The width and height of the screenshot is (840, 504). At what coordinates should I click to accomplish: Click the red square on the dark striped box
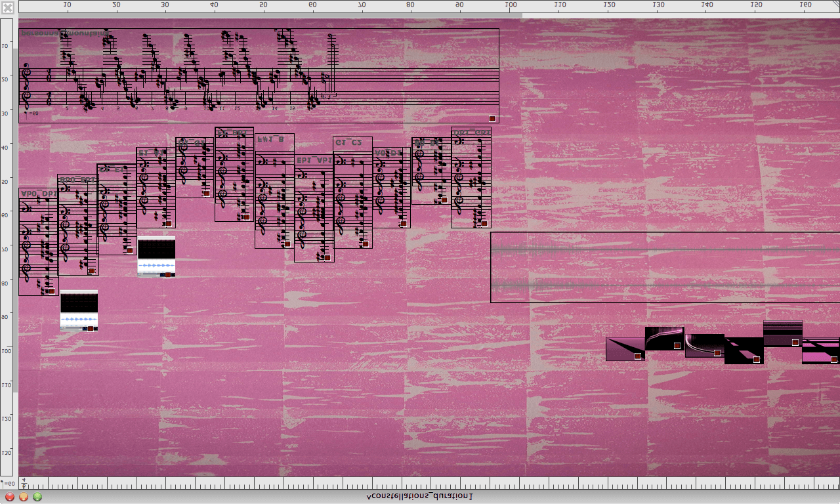coord(795,342)
